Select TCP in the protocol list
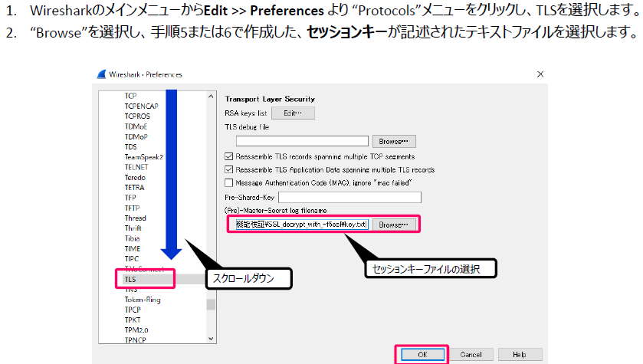643x364 pixels. [x=130, y=96]
